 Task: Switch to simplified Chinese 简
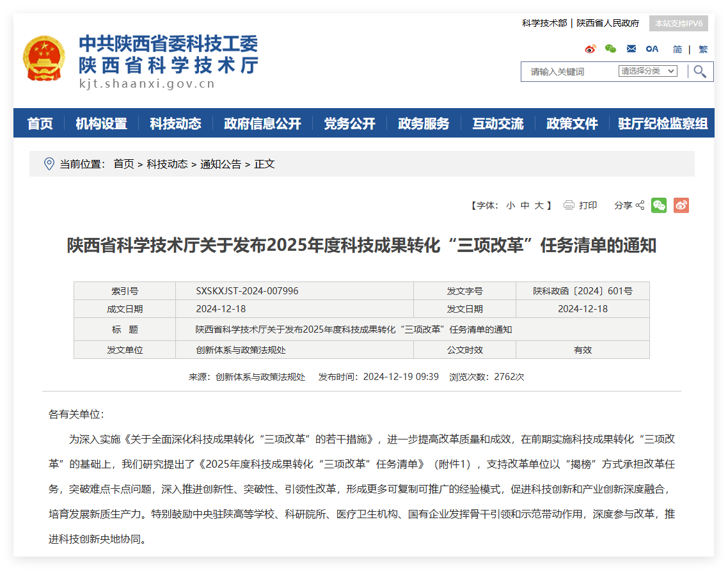(x=677, y=49)
